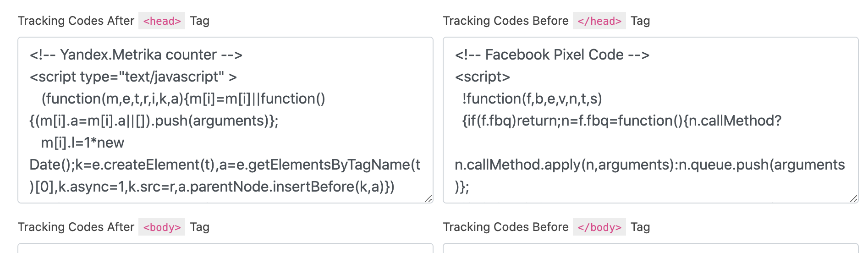Click the 'Tracking Codes Before' label for the closing body tag
The width and height of the screenshot is (868, 253).
[505, 227]
